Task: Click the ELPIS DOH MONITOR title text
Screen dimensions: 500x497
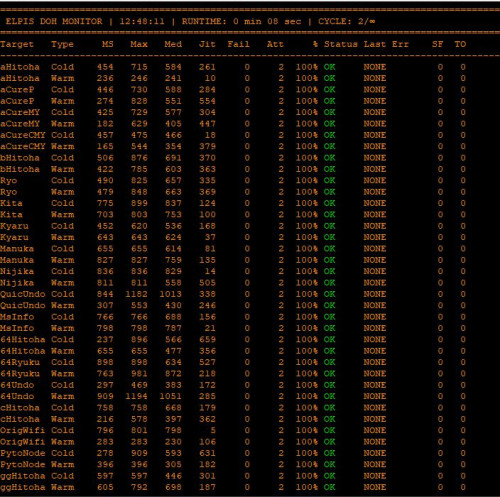Action: 54,21
